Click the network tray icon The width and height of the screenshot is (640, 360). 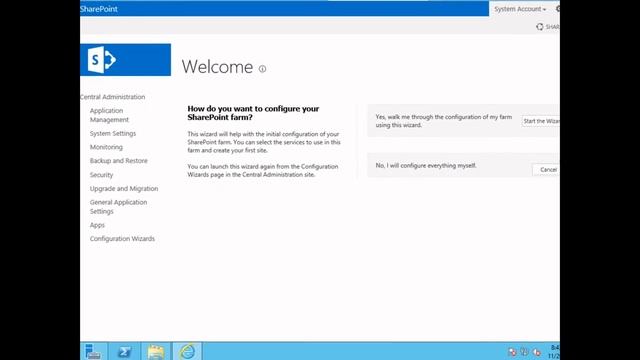[524, 352]
